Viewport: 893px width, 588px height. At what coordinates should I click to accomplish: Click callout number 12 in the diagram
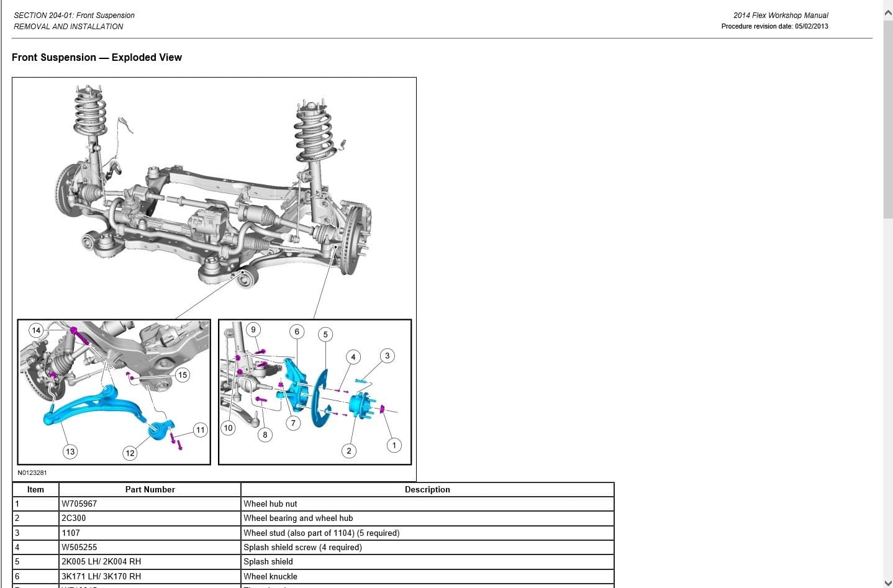(x=130, y=453)
